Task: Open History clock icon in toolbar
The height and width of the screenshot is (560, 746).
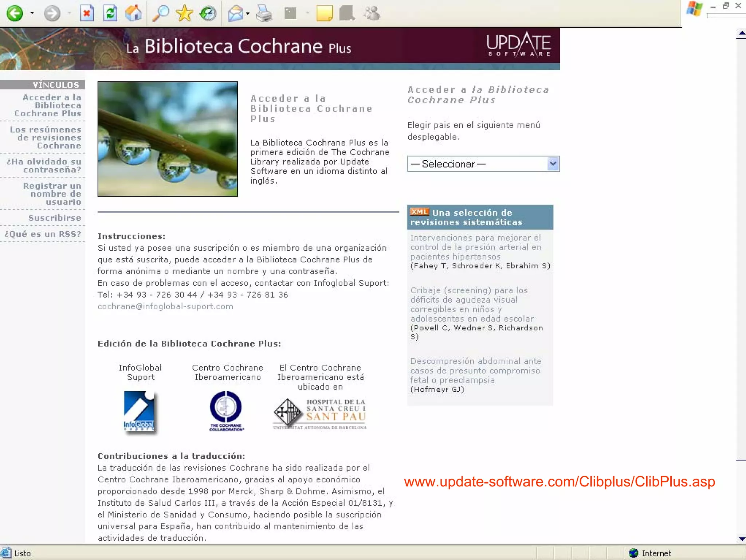Action: pyautogui.click(x=208, y=13)
